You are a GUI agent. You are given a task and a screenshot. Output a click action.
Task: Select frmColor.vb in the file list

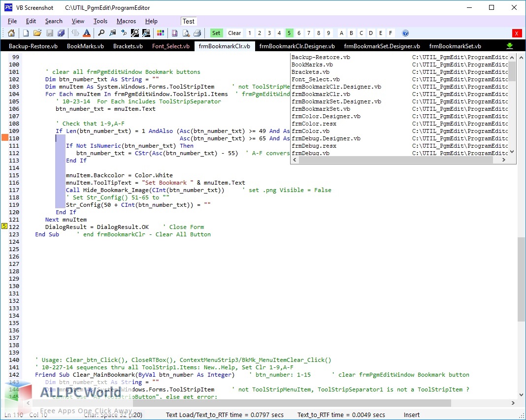(310, 131)
